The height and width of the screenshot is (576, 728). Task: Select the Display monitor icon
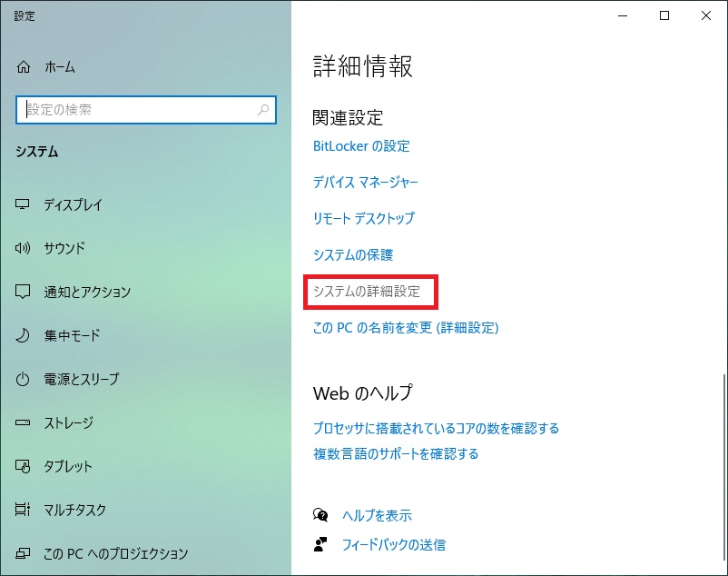click(x=23, y=204)
